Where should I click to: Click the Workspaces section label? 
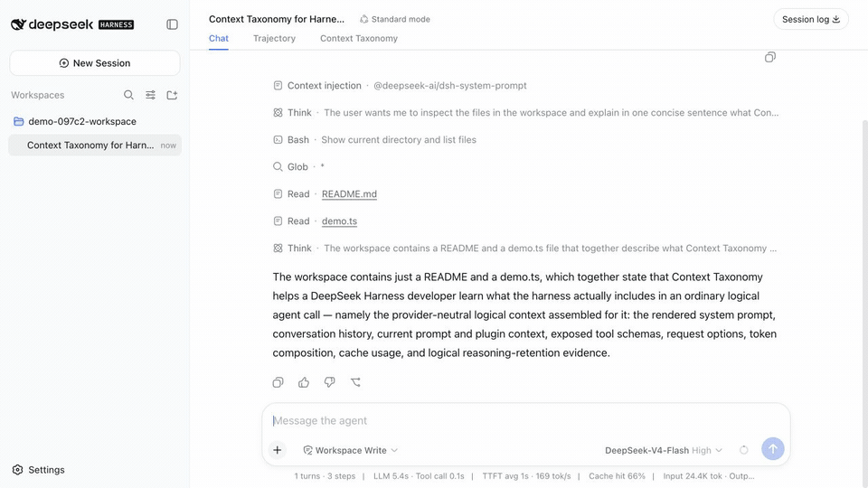click(38, 95)
